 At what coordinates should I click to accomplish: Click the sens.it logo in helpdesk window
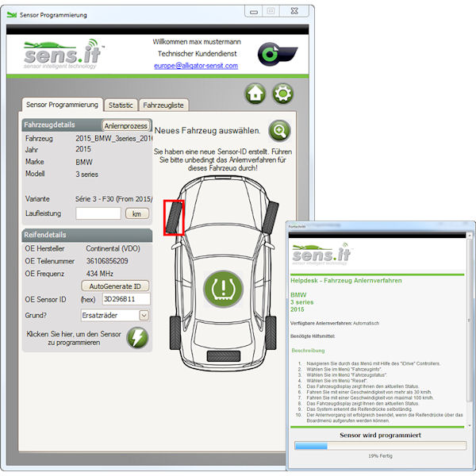tap(321, 254)
